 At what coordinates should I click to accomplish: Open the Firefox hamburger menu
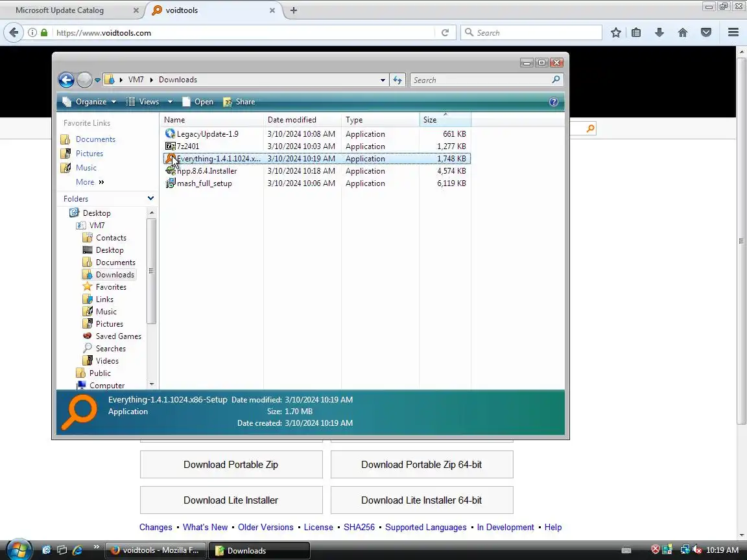733,32
